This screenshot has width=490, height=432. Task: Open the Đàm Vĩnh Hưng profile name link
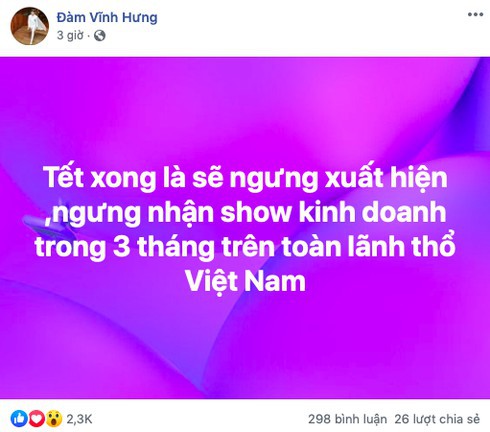click(107, 17)
